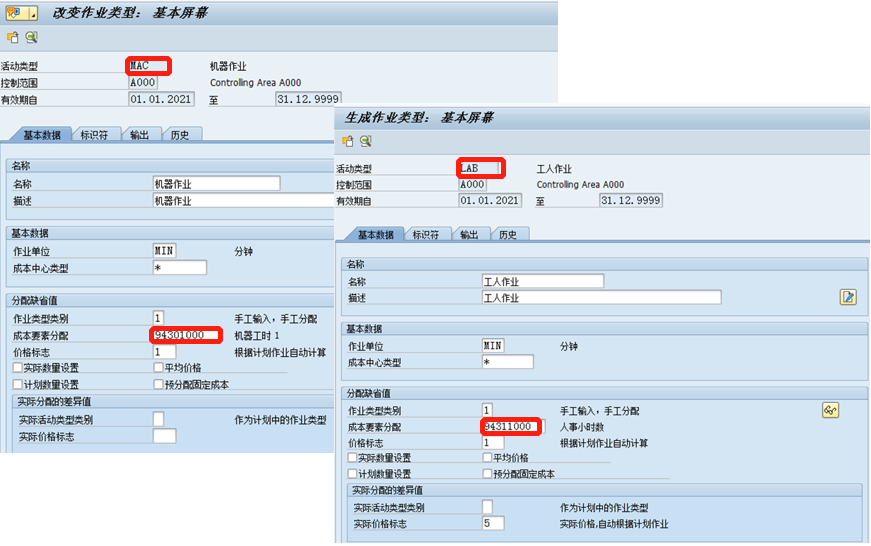
Task: Click the drilldown icon in 生成作业类型 toolbar
Action: (348, 141)
